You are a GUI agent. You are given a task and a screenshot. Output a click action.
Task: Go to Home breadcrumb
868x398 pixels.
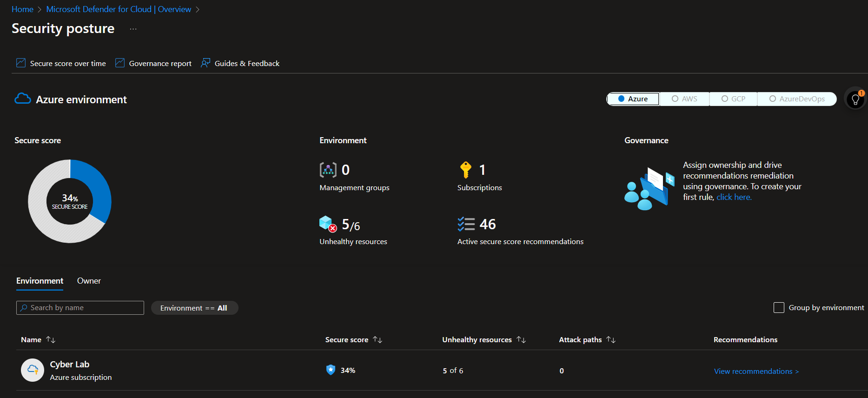coord(22,9)
